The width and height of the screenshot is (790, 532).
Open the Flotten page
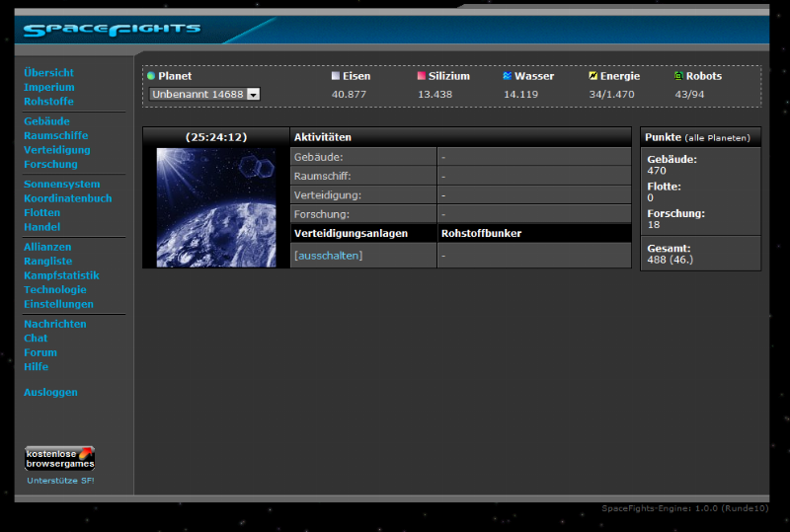point(41,212)
